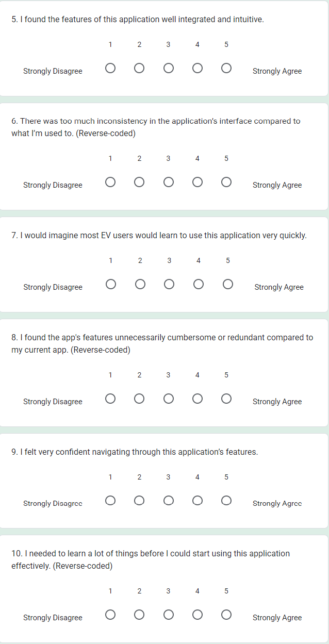Select rating 2 for question 9
329x644 pixels.
click(x=139, y=501)
